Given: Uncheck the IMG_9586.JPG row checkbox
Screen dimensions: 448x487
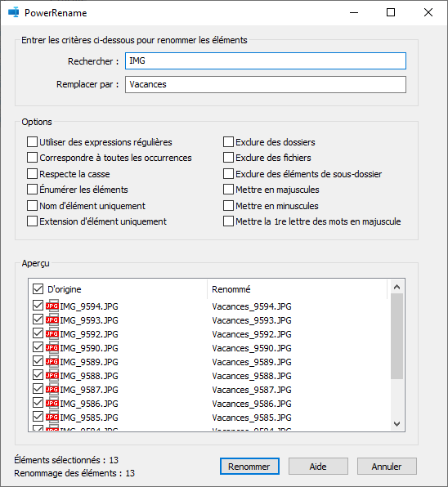Looking at the screenshot, I should (38, 403).
